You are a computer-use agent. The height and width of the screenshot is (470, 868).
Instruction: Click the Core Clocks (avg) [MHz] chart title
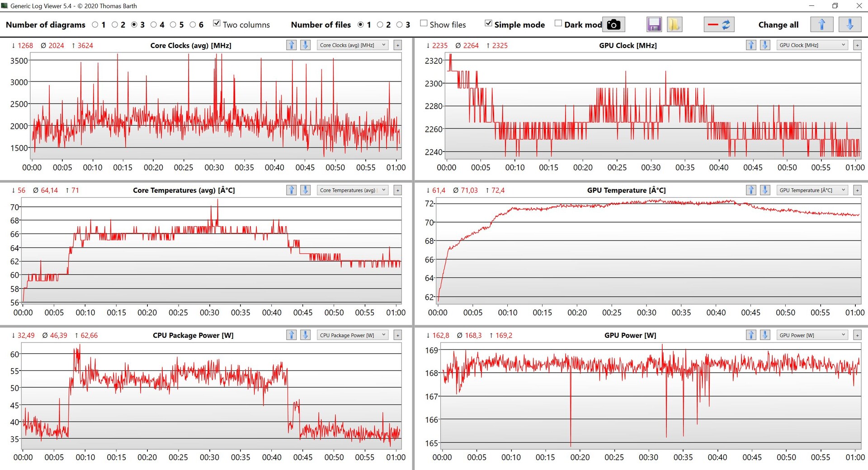pos(191,45)
